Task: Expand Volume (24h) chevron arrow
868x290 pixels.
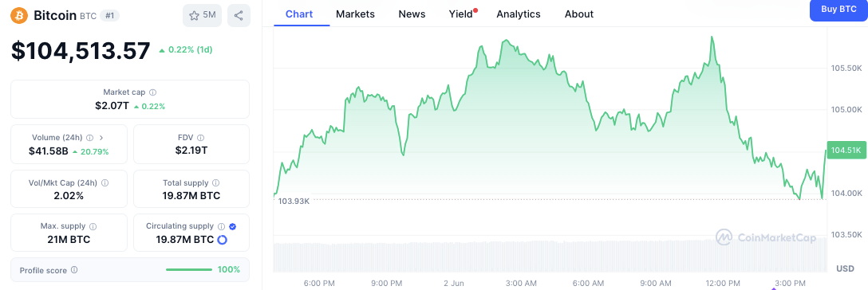Action: click(x=101, y=138)
